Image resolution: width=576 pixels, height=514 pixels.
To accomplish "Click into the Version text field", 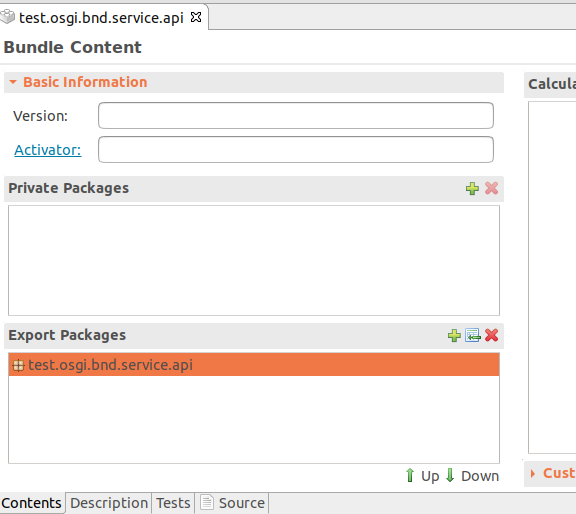I will coord(296,116).
